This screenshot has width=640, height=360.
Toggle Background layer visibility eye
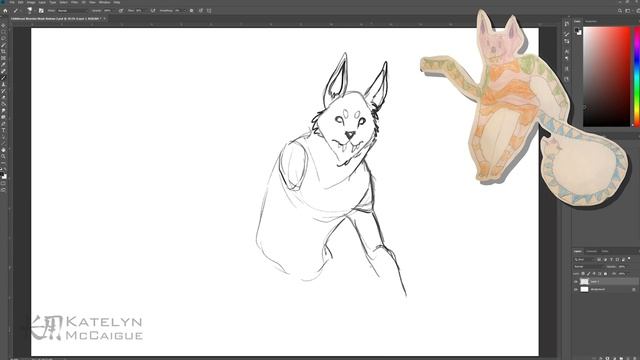tap(576, 289)
